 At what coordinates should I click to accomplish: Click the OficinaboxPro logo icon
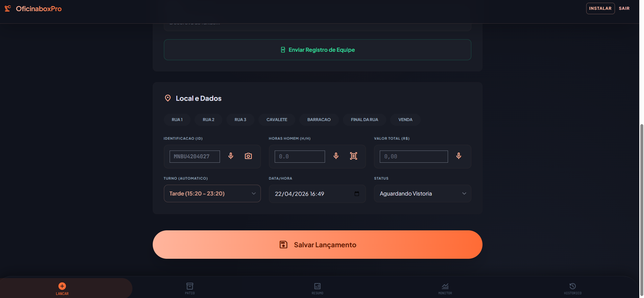coord(8,8)
